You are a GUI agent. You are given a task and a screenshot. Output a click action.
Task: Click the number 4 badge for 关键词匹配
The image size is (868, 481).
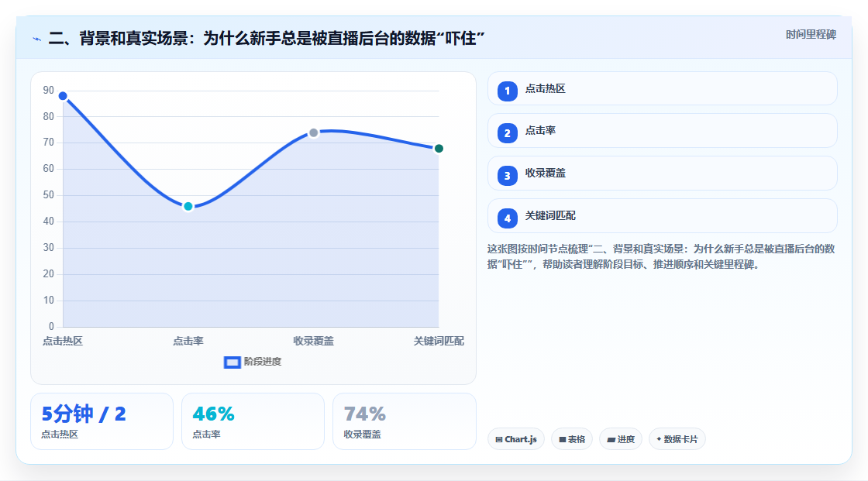click(507, 218)
